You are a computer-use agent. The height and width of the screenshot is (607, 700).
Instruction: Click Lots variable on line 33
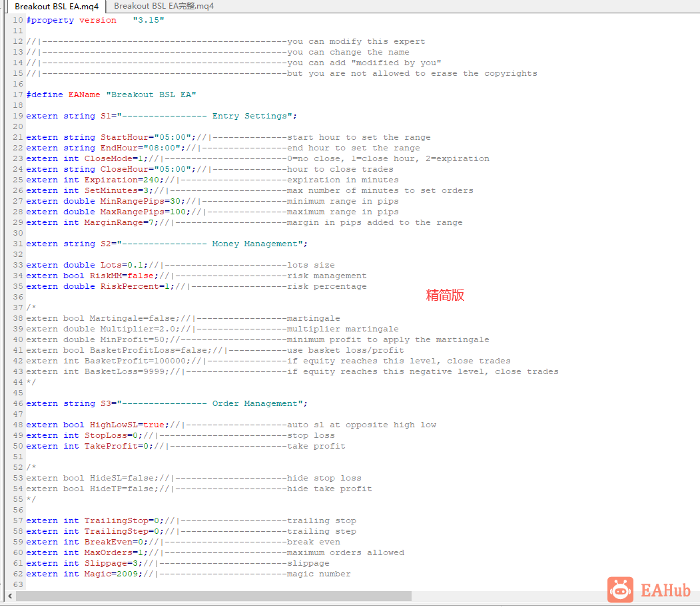click(111, 266)
